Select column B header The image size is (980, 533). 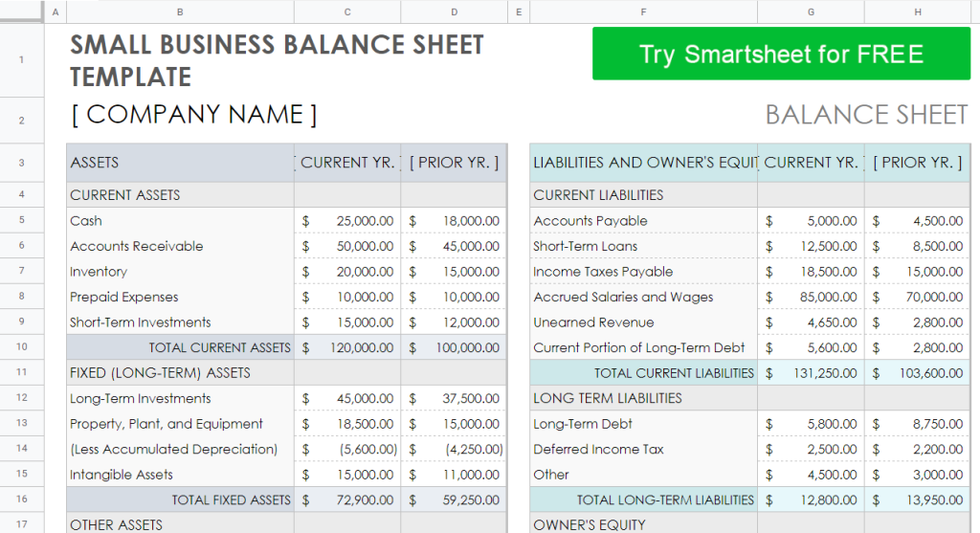click(180, 11)
